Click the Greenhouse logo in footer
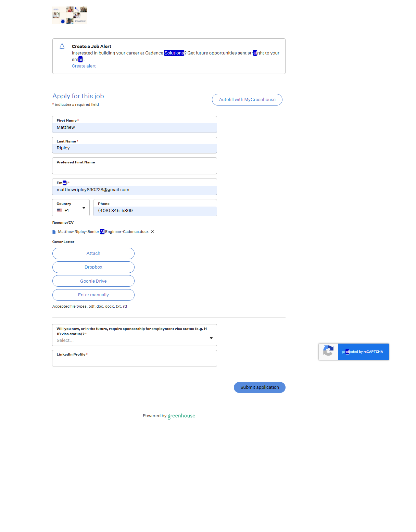The height and width of the screenshot is (532, 416). tap(181, 416)
